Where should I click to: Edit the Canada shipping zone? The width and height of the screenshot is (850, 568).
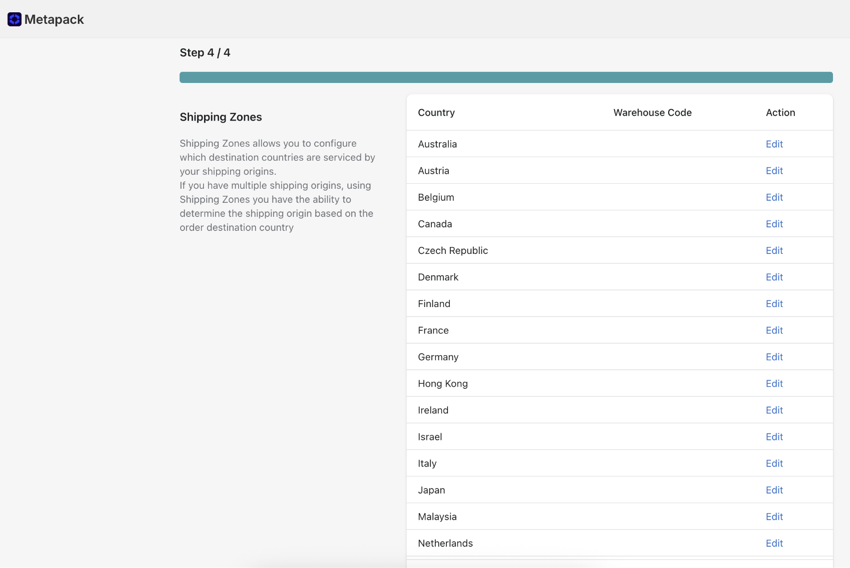pos(774,224)
